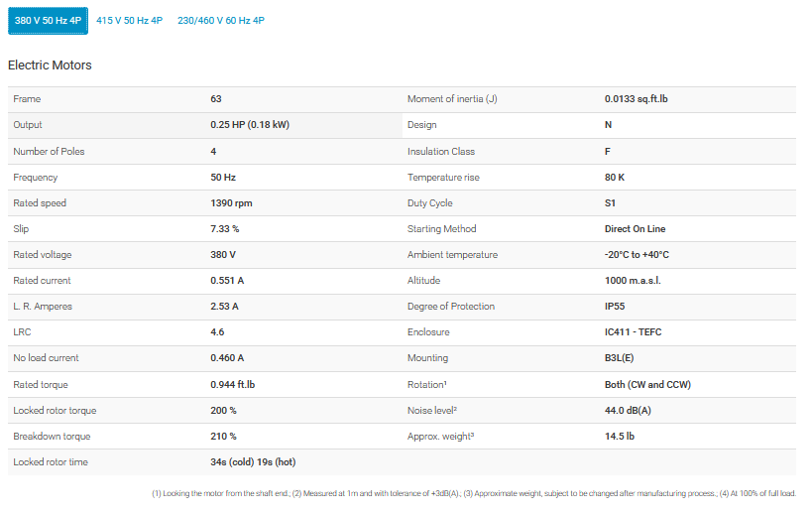Screen dimensions: 812x514
Task: Select the Rated voltage value 380 V
Action: point(225,255)
